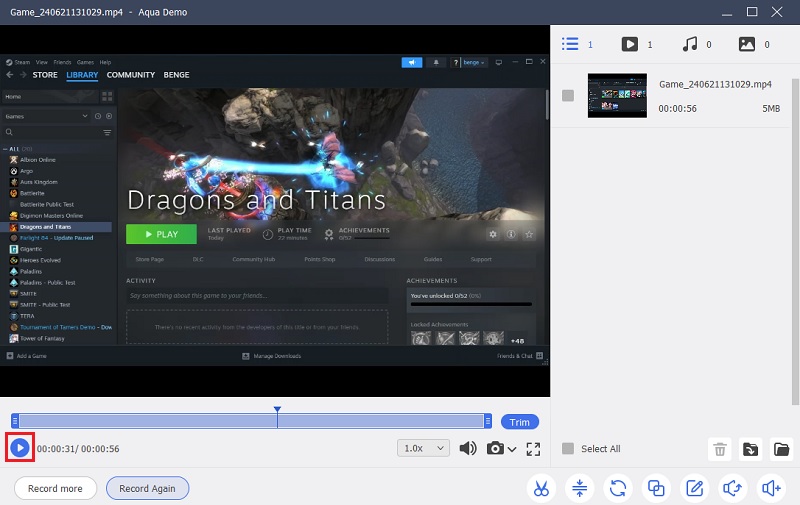Click the green PLAY button in Steam preview
800x505 pixels.
[161, 234]
